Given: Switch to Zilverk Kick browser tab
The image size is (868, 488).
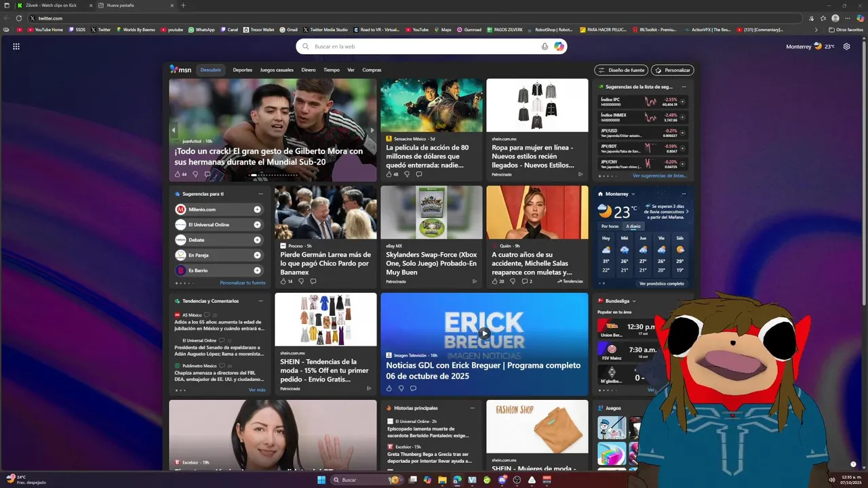Looking at the screenshot, I should [x=53, y=5].
